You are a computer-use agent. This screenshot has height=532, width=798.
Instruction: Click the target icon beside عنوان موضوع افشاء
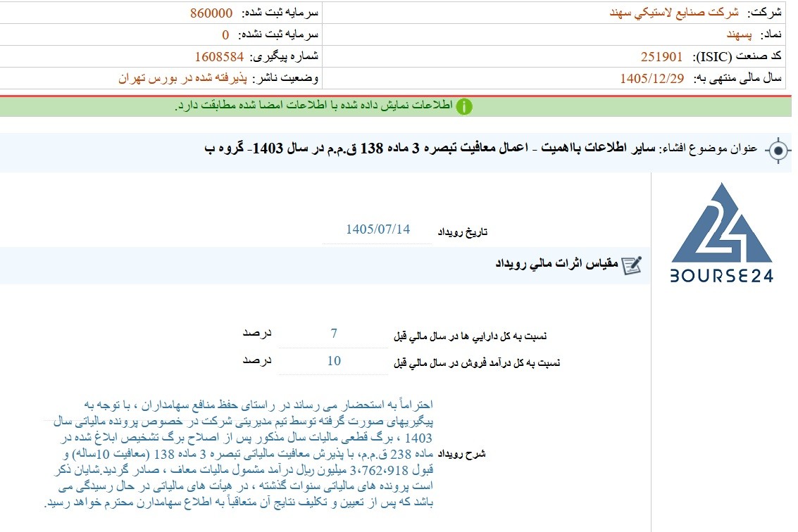pyautogui.click(x=778, y=151)
